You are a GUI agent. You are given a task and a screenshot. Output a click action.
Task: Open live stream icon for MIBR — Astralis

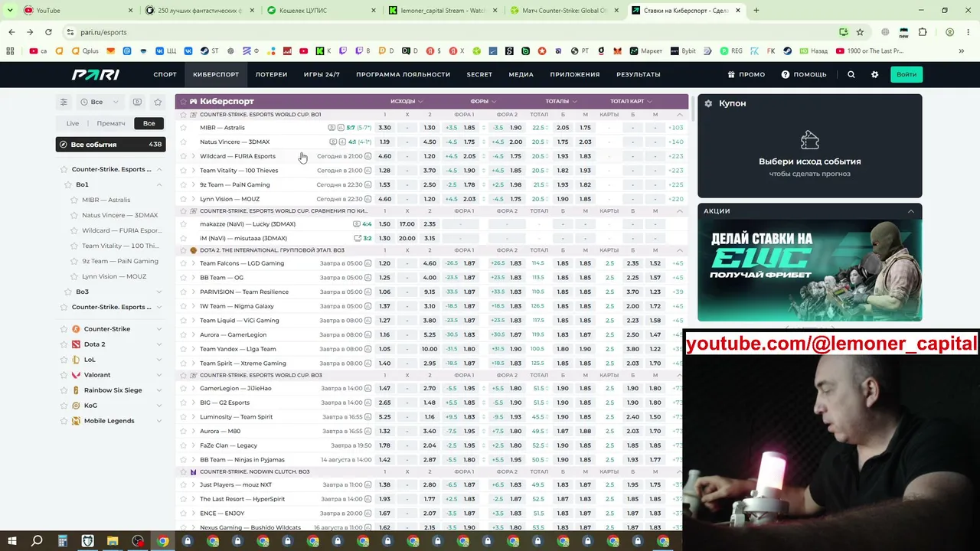pyautogui.click(x=332, y=128)
